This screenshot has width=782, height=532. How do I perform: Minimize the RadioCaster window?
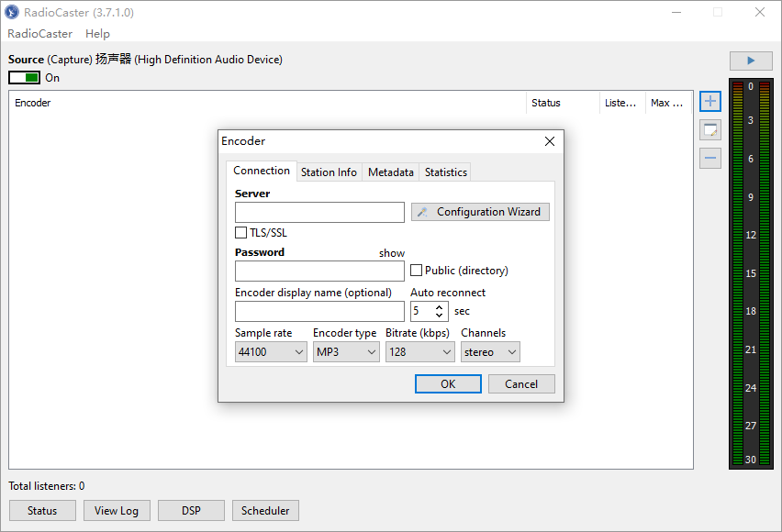(x=676, y=12)
